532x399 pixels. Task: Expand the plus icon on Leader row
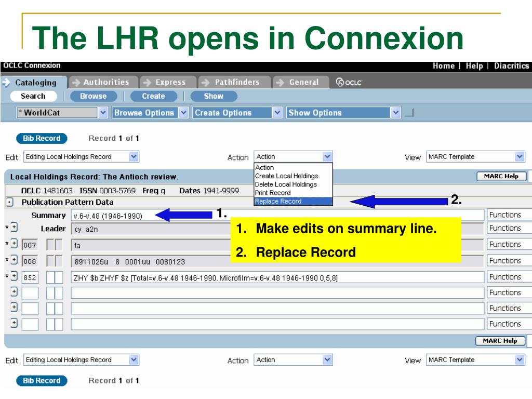(14, 227)
